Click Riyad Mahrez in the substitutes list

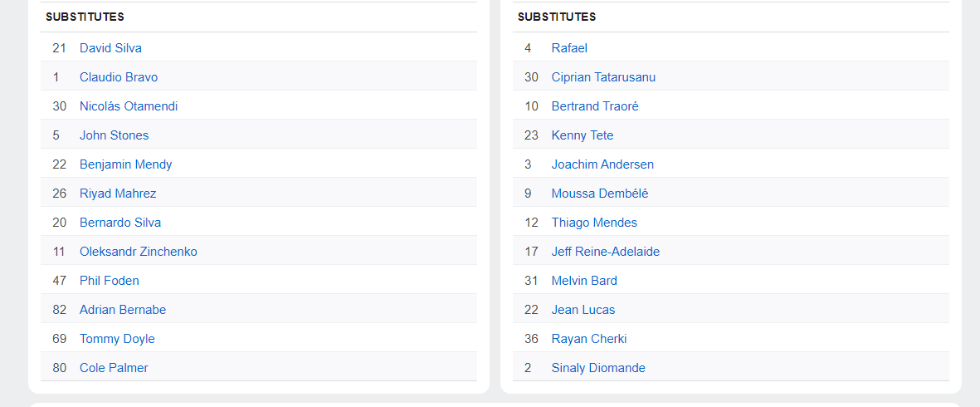pos(118,194)
